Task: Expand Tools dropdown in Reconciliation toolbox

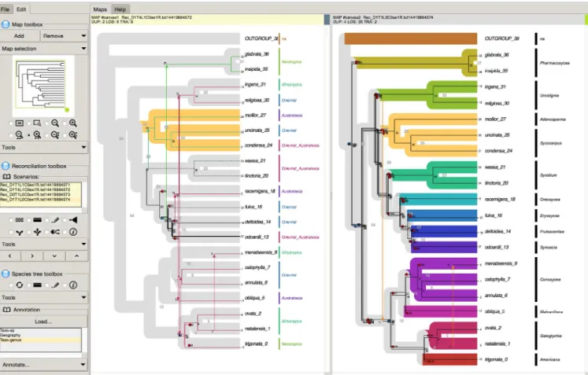Action: tap(83, 244)
